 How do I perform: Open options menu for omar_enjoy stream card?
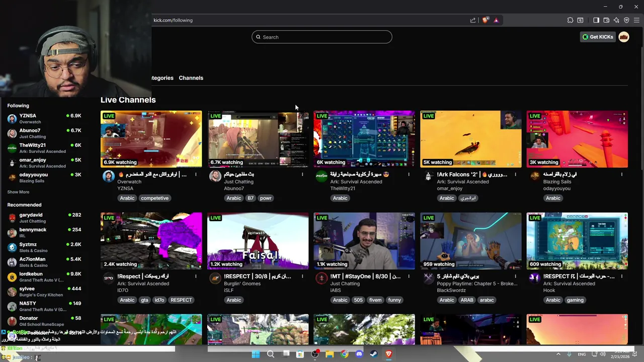coord(515,174)
